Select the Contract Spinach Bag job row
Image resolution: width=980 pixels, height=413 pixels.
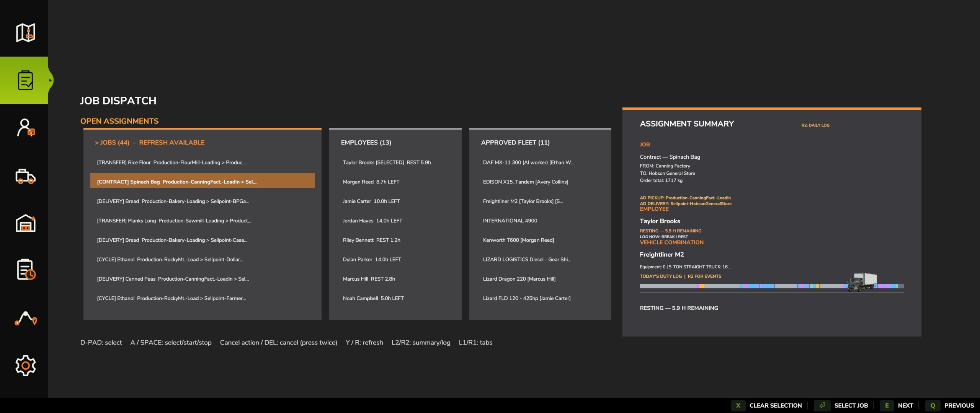coord(203,180)
